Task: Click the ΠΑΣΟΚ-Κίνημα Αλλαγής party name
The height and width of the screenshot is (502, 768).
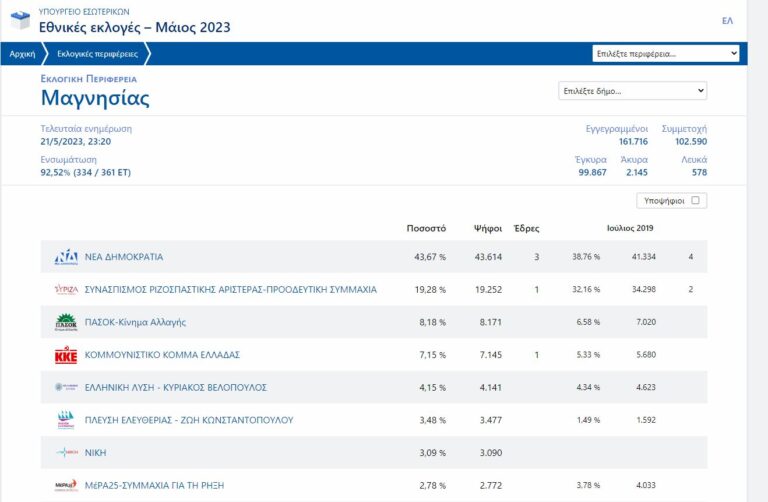Action: point(135,322)
